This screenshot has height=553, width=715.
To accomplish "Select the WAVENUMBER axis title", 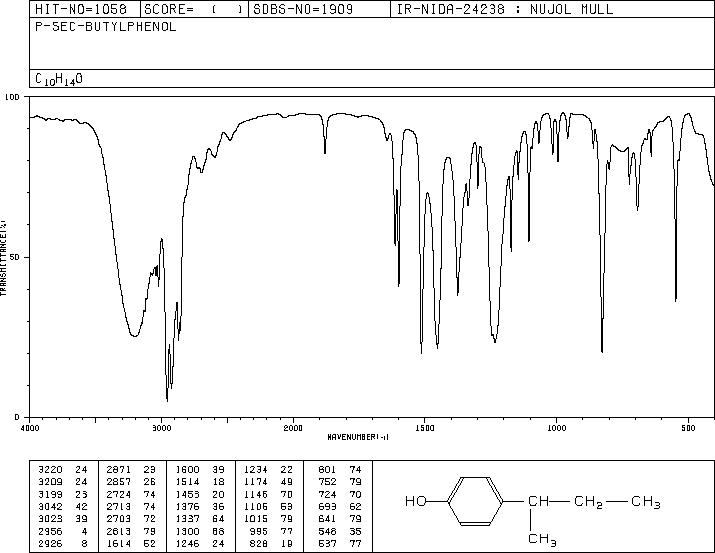I will 358,437.
